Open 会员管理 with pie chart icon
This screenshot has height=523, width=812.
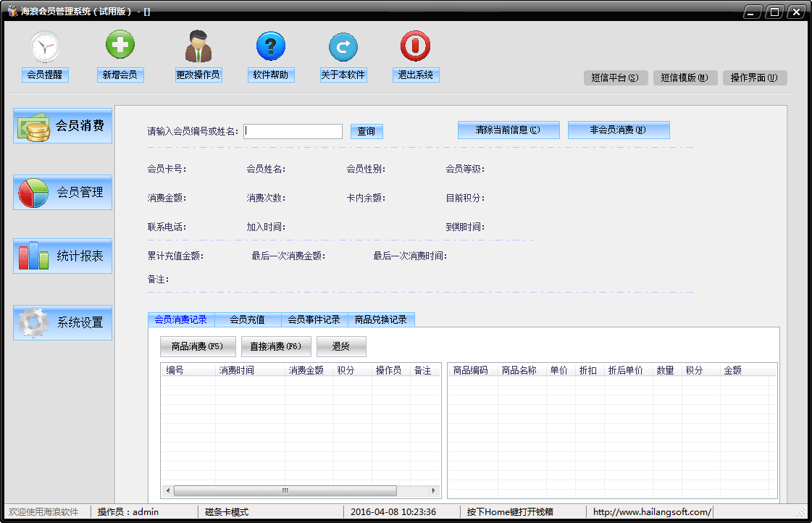tap(63, 193)
